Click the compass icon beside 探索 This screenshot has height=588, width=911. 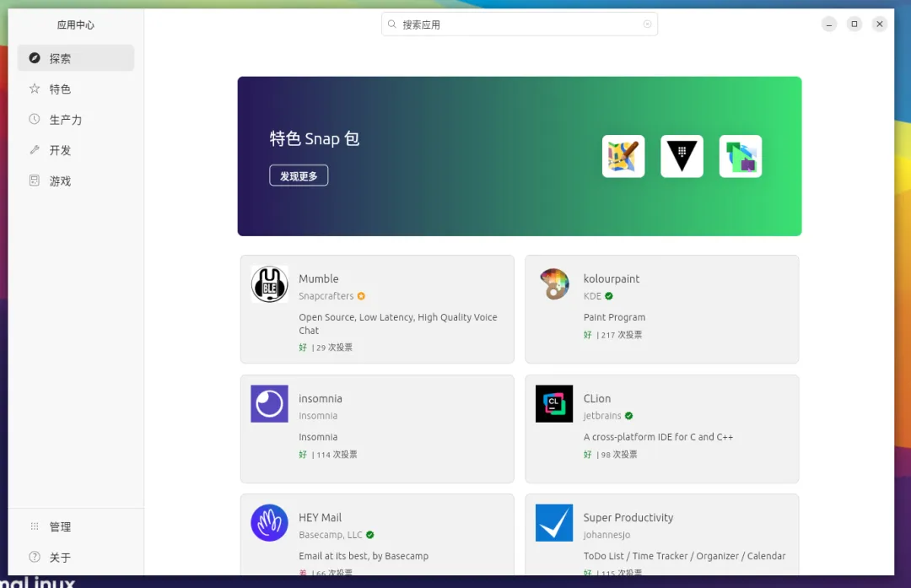point(35,58)
